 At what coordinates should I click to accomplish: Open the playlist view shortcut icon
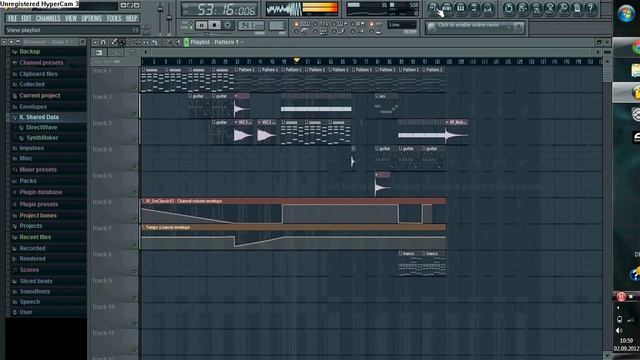point(433,8)
